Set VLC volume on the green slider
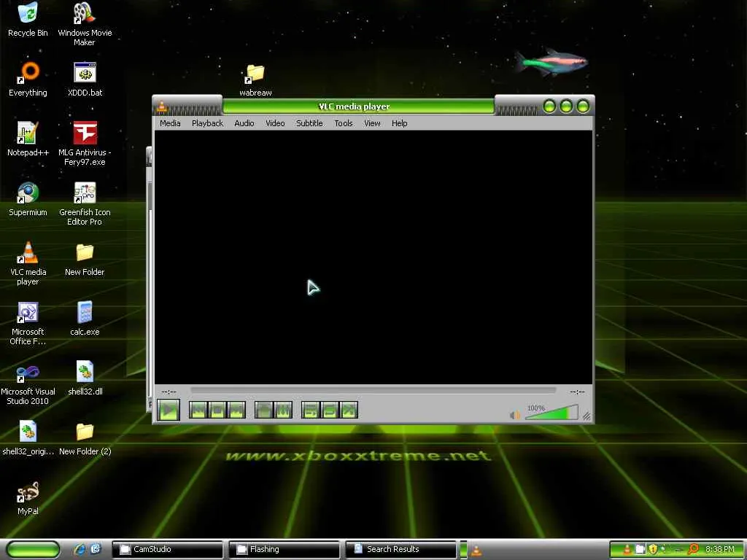Viewport: 747px width, 560px height. [x=551, y=413]
